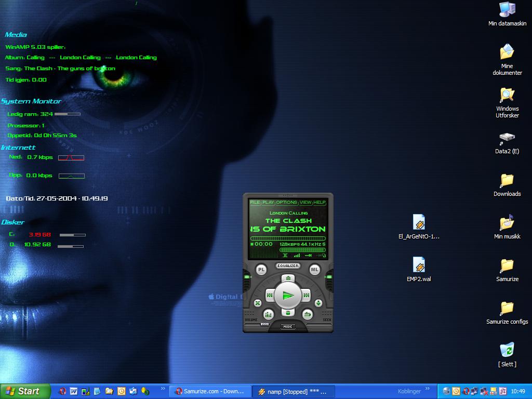Open Windows Utforsker shortcut
The width and height of the screenshot is (532, 399).
[507, 103]
